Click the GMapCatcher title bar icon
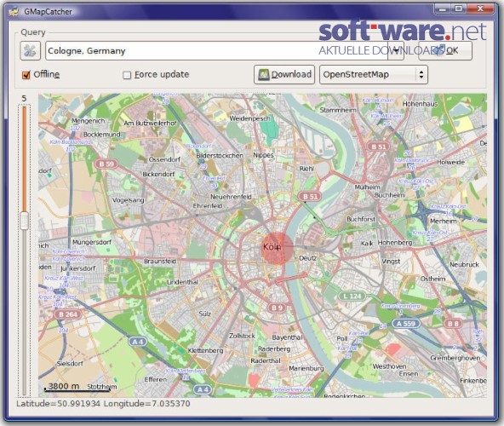504x426 pixels. point(14,12)
